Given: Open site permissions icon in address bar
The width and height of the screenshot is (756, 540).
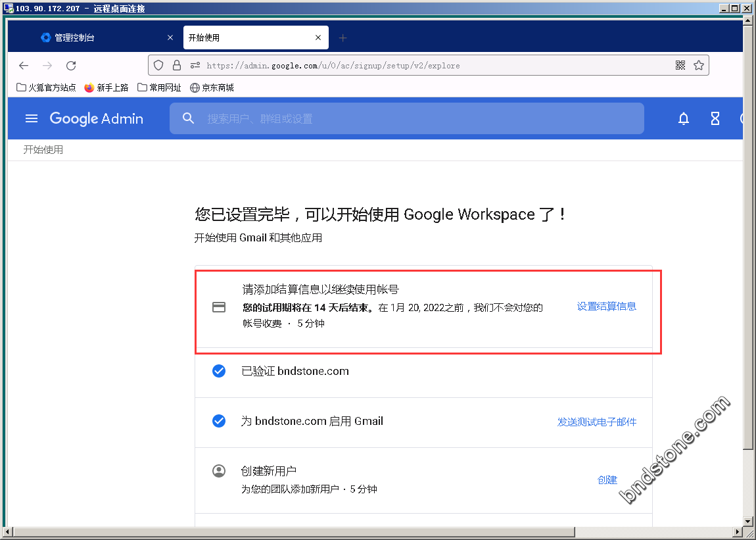Looking at the screenshot, I should point(195,65).
